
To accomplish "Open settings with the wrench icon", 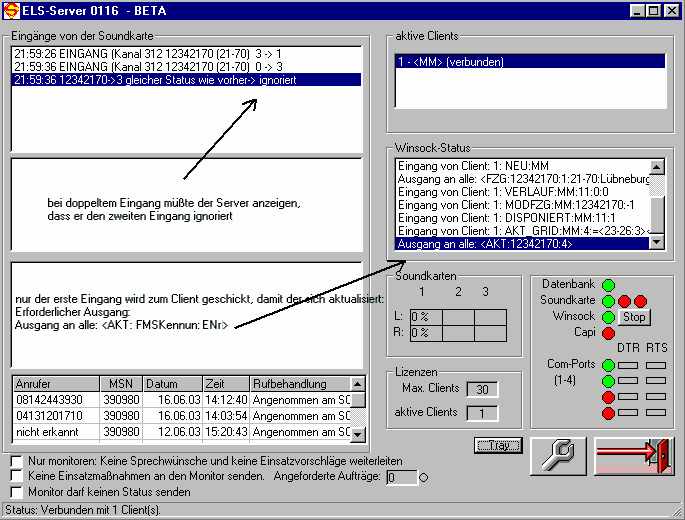I will click(558, 455).
